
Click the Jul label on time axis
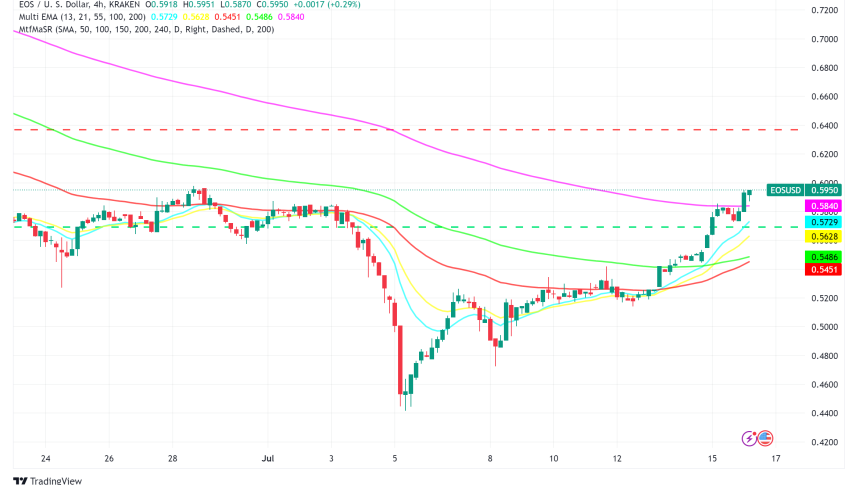[268, 458]
